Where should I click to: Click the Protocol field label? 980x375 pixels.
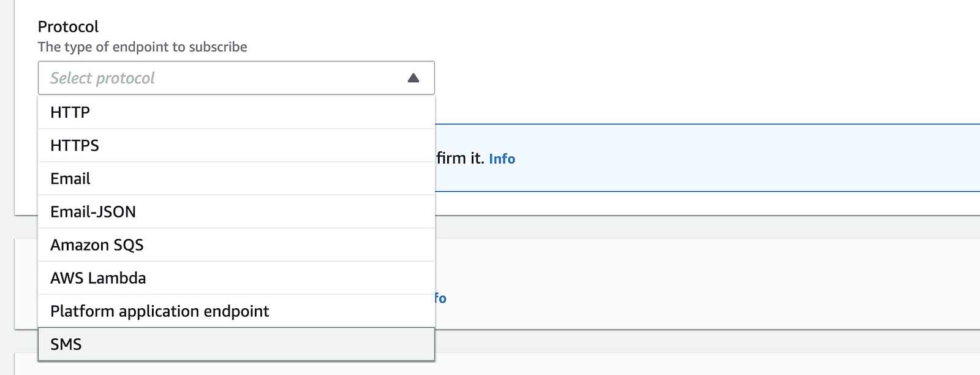tap(68, 26)
